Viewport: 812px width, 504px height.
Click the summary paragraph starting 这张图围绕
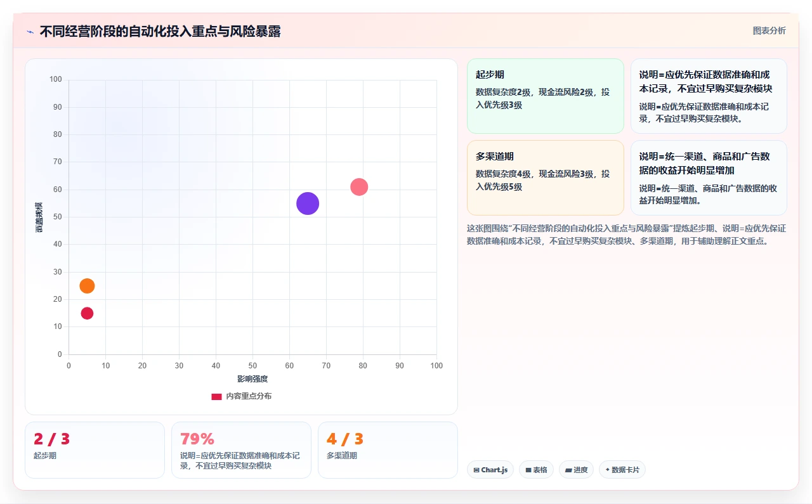pyautogui.click(x=627, y=235)
